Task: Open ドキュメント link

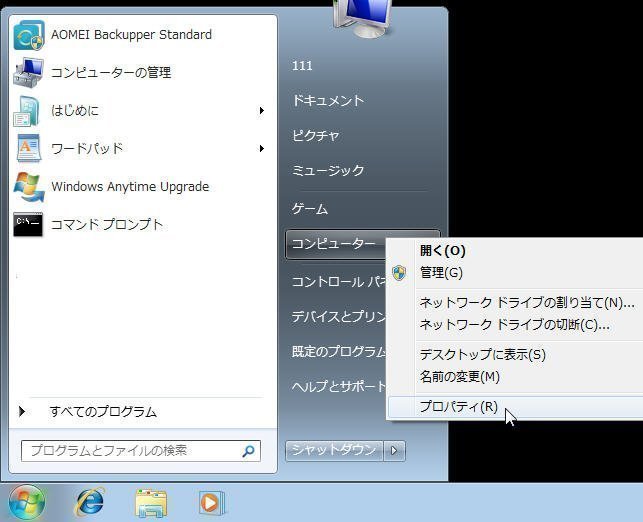Action: coord(328,101)
